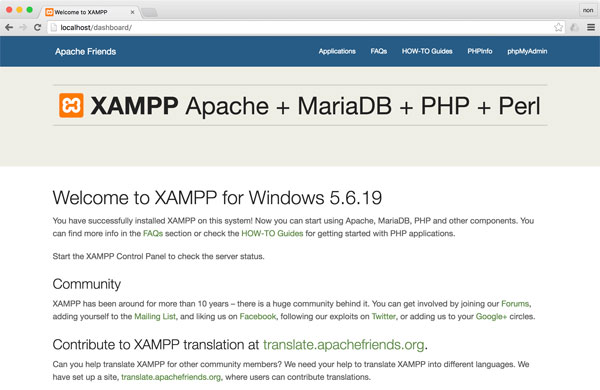Reload the page with the refresh icon
Viewport: 600px width, 390px height.
click(38, 27)
